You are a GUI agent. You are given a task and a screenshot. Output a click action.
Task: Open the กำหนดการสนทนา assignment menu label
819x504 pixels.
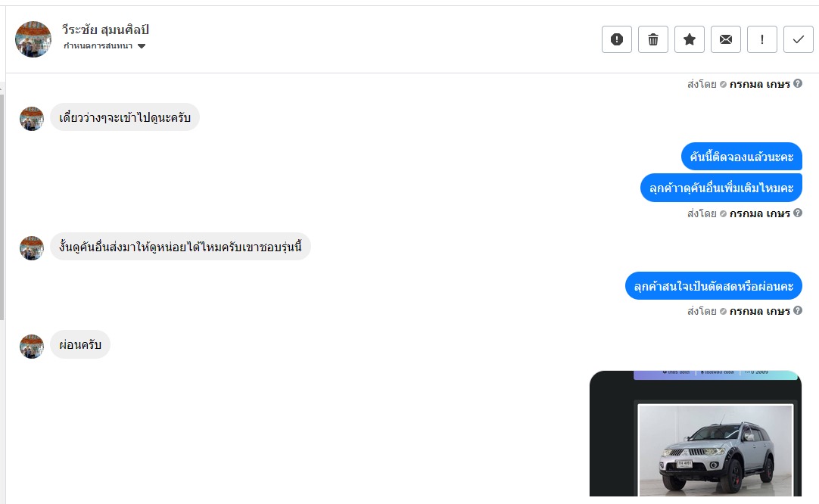point(98,46)
